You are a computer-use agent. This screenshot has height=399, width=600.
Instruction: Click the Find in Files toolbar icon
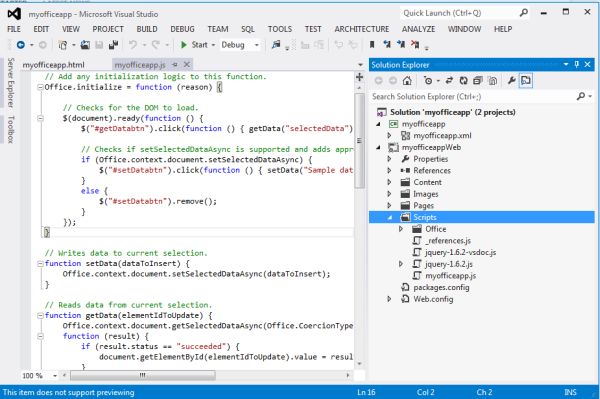[276, 45]
